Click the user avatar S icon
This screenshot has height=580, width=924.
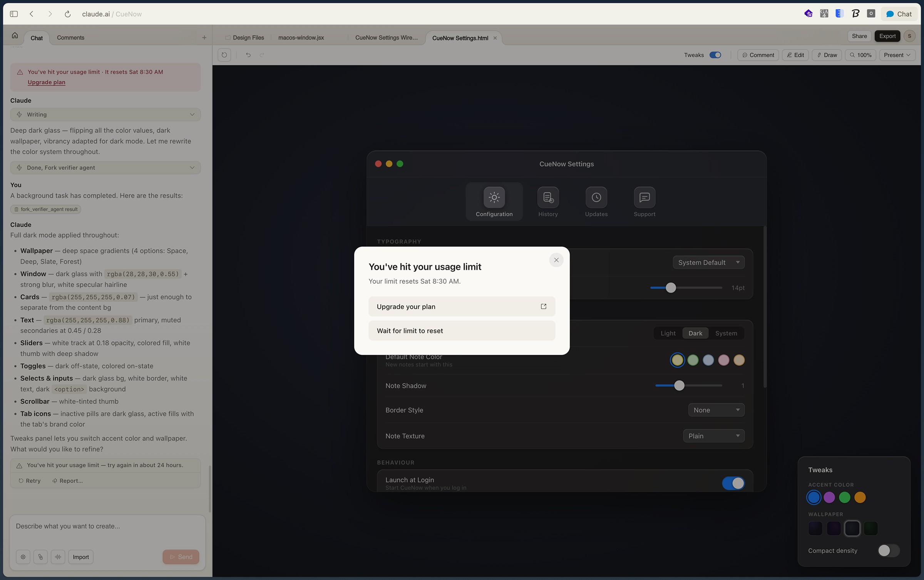click(x=909, y=36)
